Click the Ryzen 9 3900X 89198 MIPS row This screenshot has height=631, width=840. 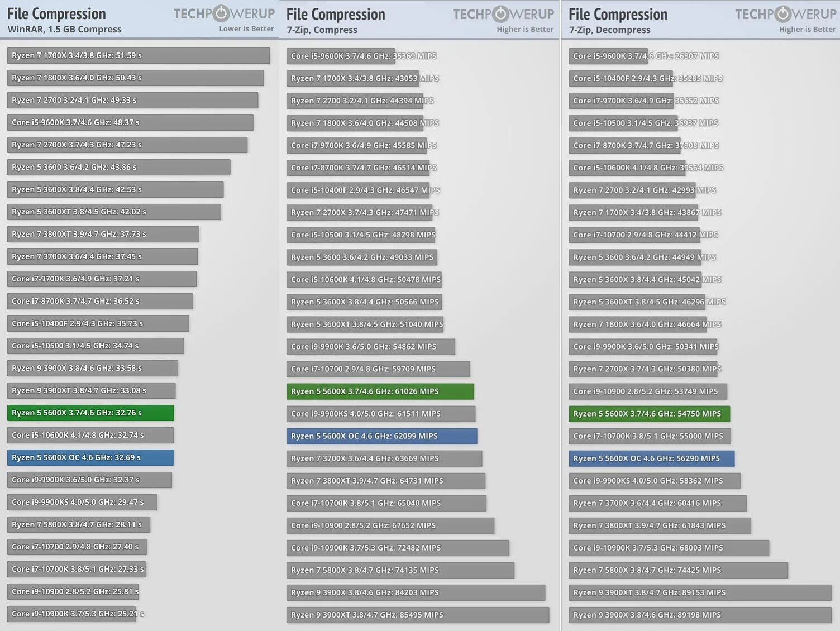pyautogui.click(x=700, y=614)
